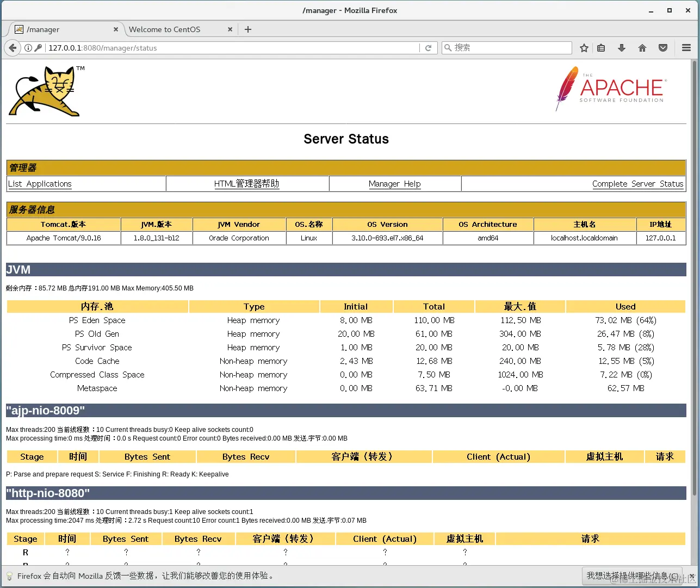Open a new tab with plus button
The height and width of the screenshot is (588, 700).
pyautogui.click(x=248, y=29)
